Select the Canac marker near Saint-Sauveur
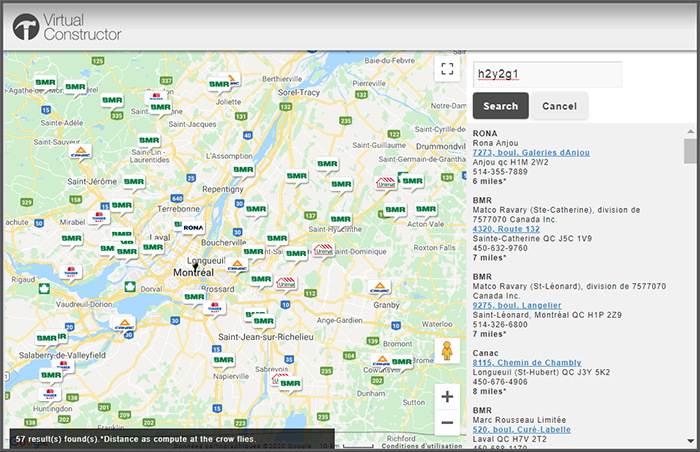This screenshot has height=452, width=700. pyautogui.click(x=80, y=152)
